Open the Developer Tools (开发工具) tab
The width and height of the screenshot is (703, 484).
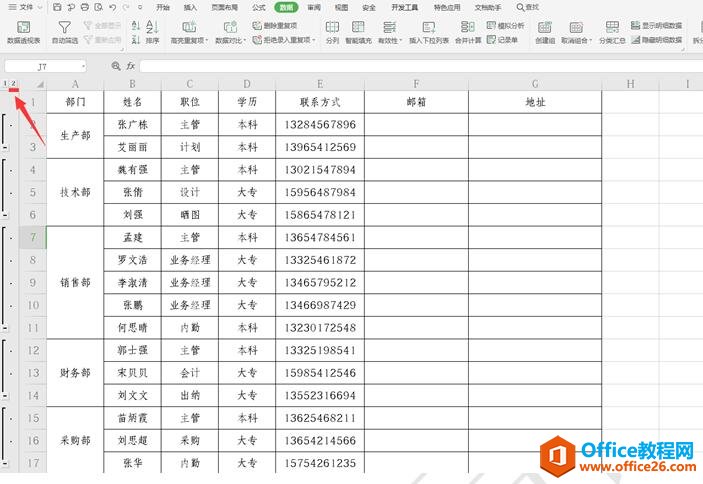(x=406, y=7)
